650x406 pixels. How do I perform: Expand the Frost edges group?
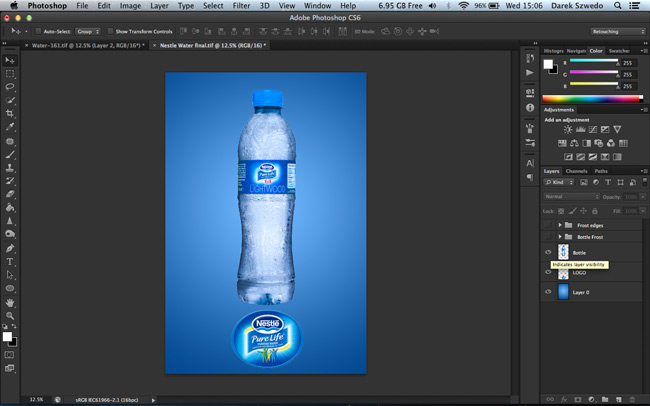pyautogui.click(x=560, y=225)
